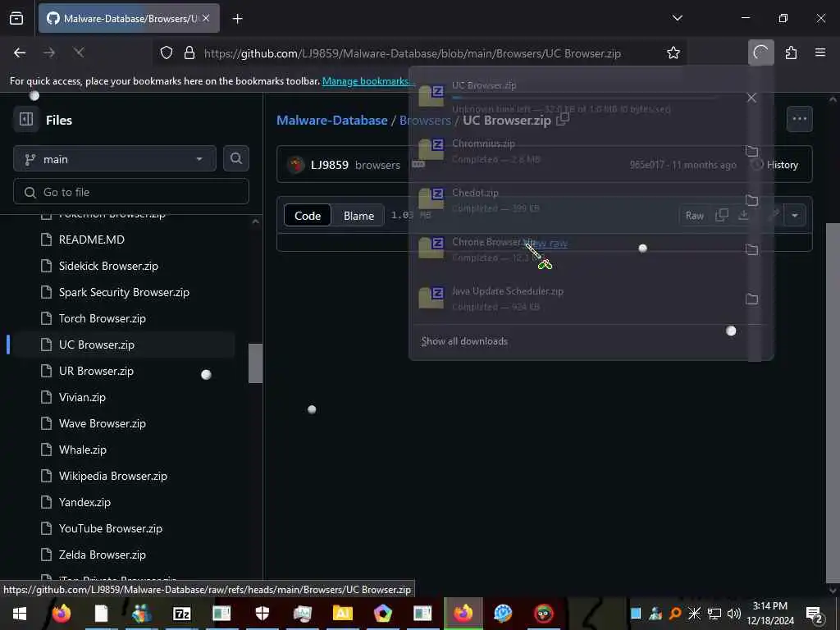Screen dimensions: 840x630
Task: Open Wave Browser.zip file
Action: [103, 423]
